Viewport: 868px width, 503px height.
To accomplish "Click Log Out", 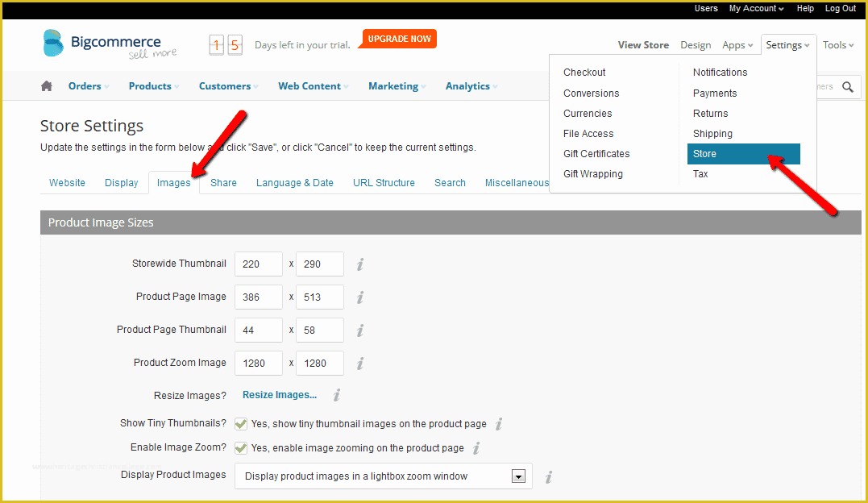I will (841, 8).
